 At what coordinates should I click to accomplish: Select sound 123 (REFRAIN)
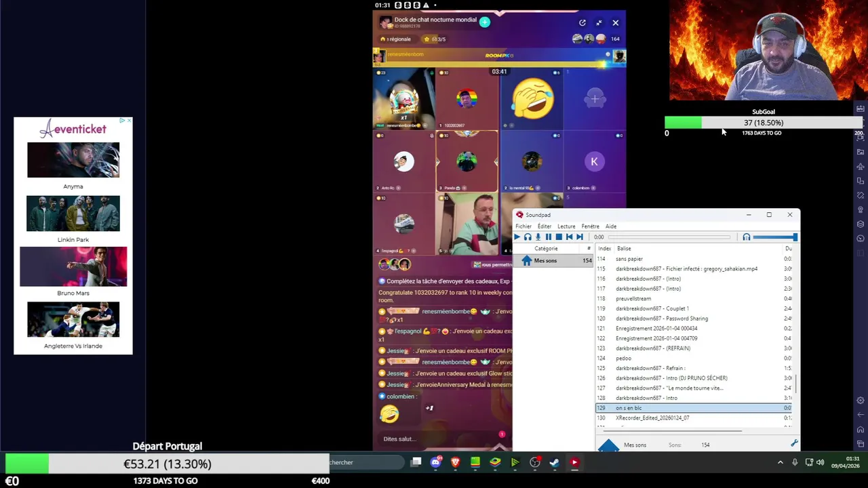(x=693, y=348)
